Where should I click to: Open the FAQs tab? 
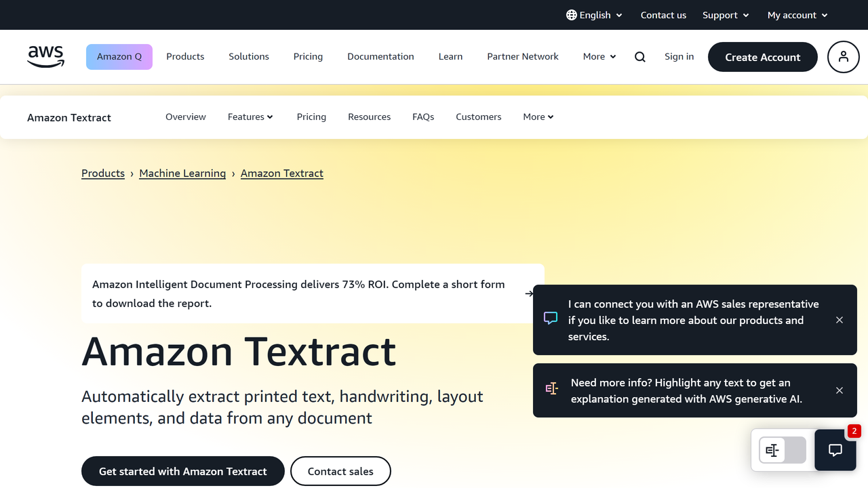pyautogui.click(x=423, y=117)
